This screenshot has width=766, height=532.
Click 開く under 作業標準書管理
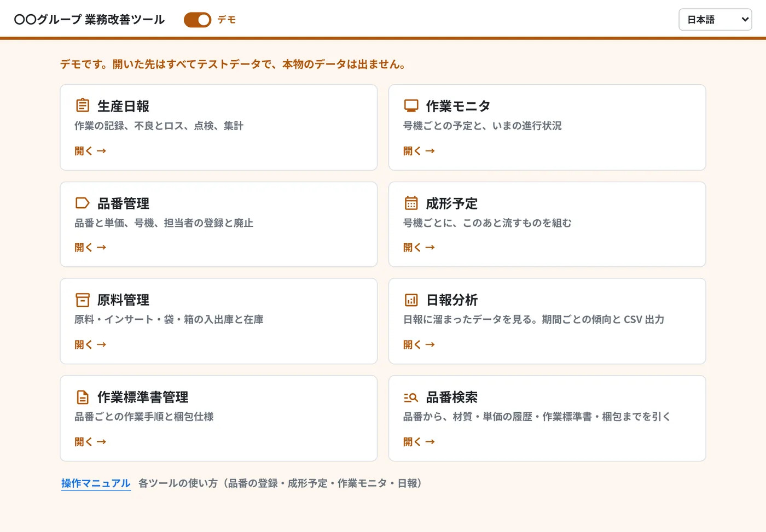click(90, 442)
